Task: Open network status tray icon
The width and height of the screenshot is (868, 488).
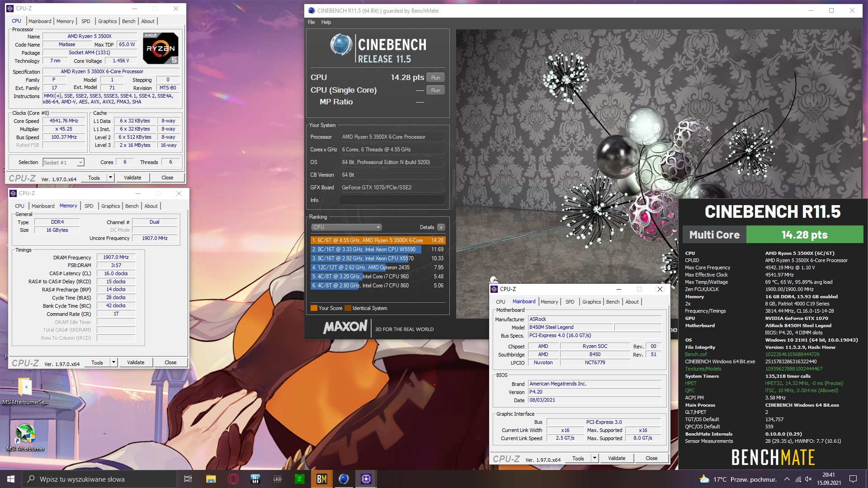Action: tap(798, 479)
